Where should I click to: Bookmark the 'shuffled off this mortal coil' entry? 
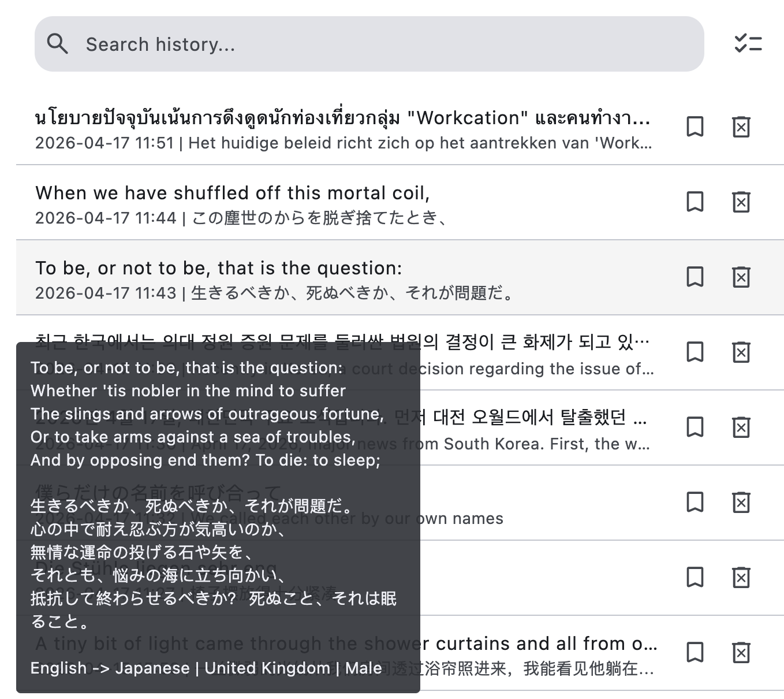coord(695,202)
